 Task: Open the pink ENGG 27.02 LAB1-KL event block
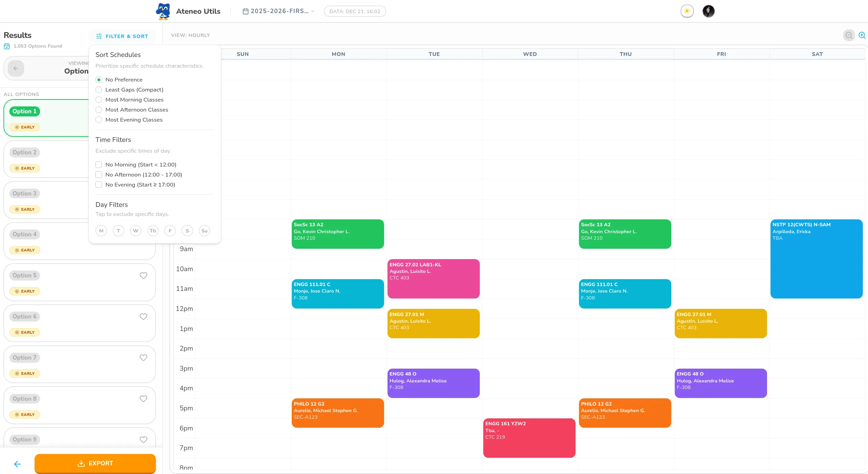pos(433,278)
